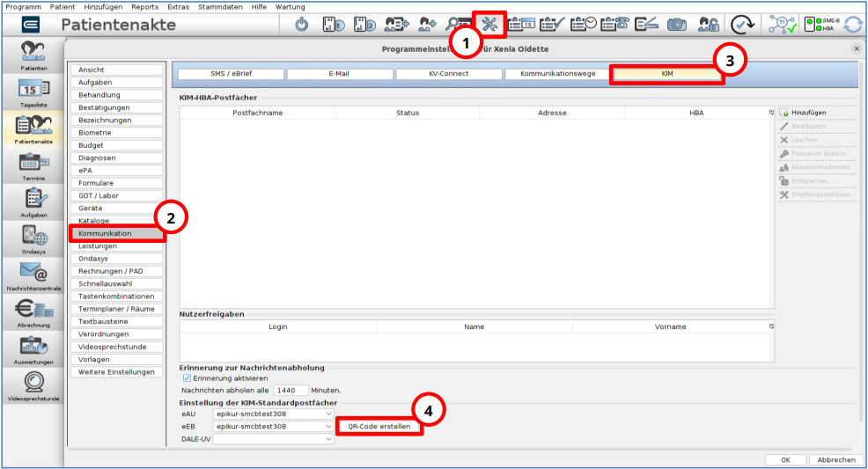The image size is (868, 469).
Task: Confirm settings with OK button
Action: pos(785,459)
